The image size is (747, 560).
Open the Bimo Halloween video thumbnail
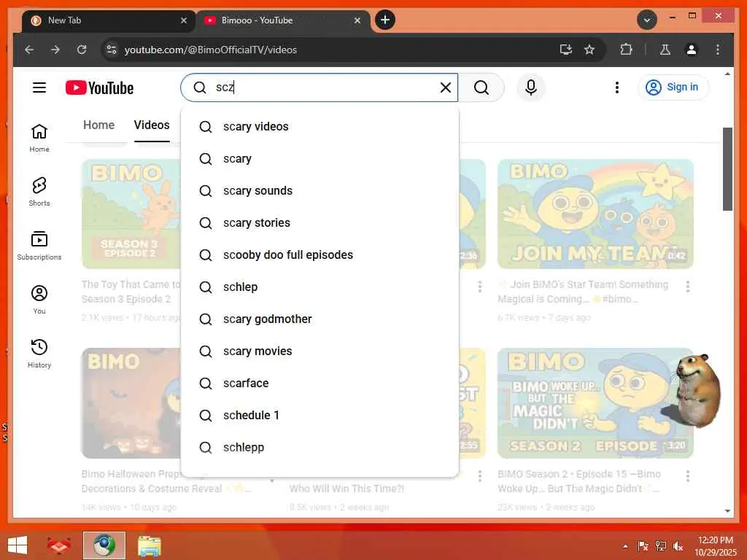[x=131, y=402]
